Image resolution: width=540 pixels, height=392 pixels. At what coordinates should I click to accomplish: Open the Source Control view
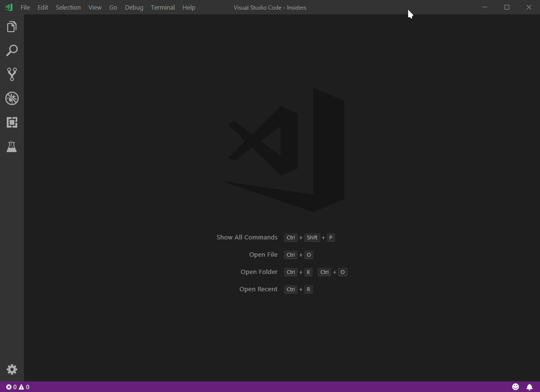[x=12, y=74]
